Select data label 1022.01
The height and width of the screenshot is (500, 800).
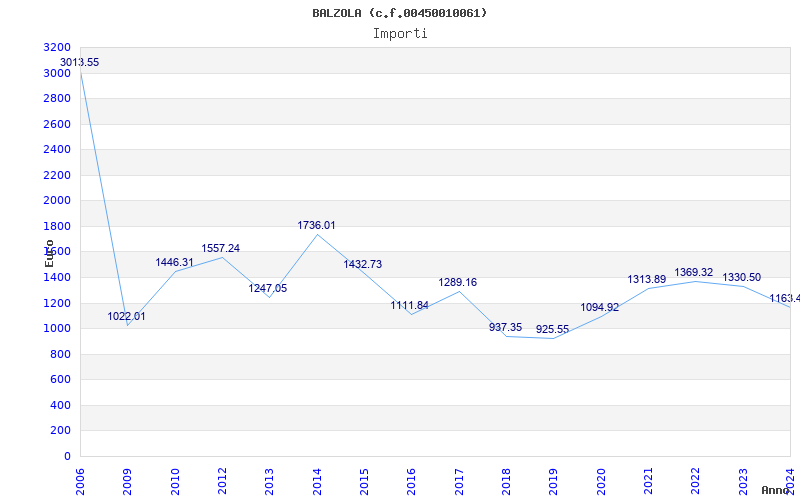126,316
